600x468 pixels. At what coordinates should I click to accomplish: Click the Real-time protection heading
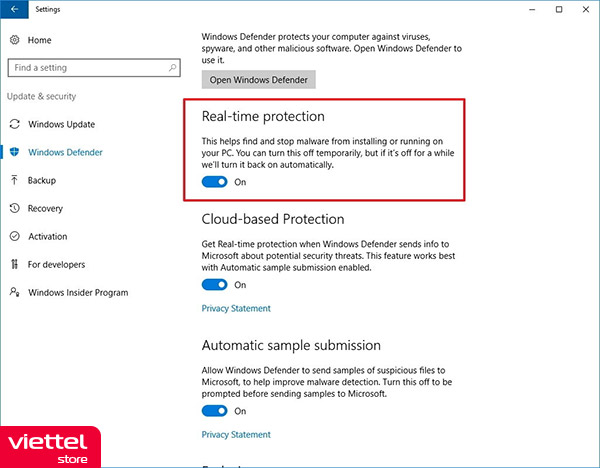(x=263, y=116)
